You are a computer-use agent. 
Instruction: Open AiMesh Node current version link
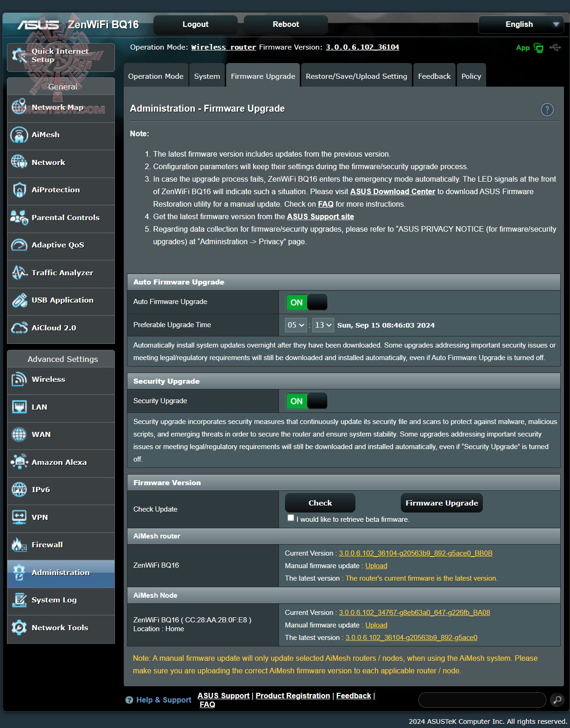(x=414, y=613)
